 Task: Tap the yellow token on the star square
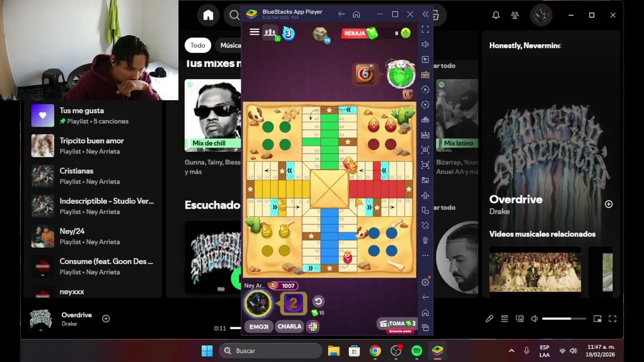pos(282,204)
